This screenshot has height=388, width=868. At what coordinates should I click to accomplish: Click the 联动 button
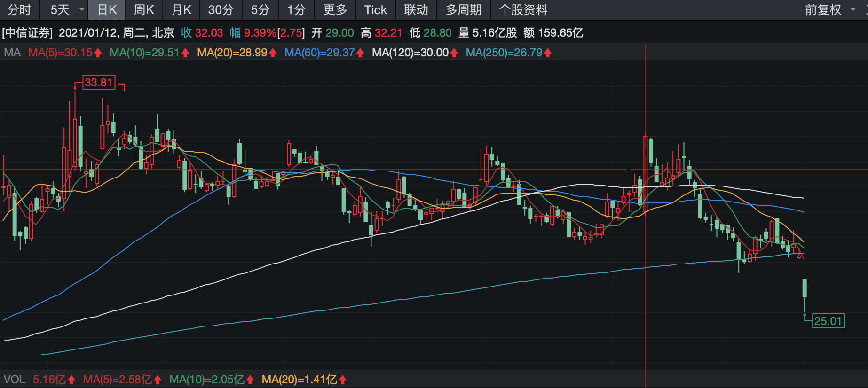(x=416, y=10)
